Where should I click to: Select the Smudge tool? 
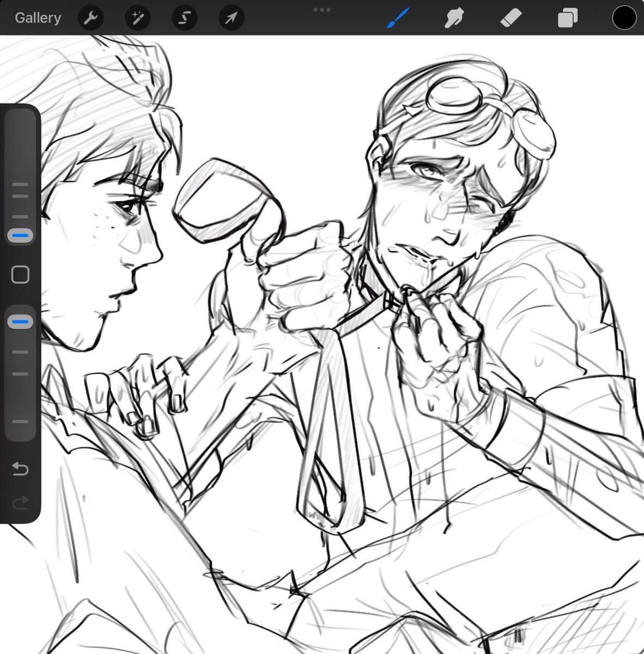(454, 19)
